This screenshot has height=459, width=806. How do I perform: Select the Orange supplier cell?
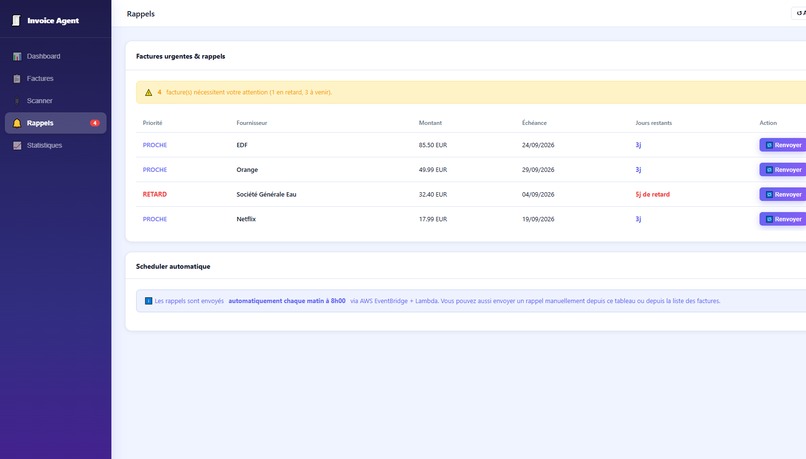coord(247,170)
